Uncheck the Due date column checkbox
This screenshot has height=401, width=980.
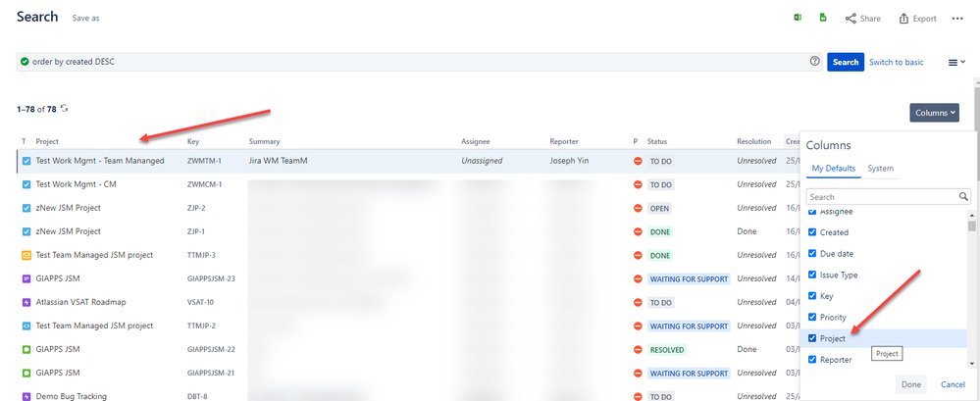[x=812, y=254]
